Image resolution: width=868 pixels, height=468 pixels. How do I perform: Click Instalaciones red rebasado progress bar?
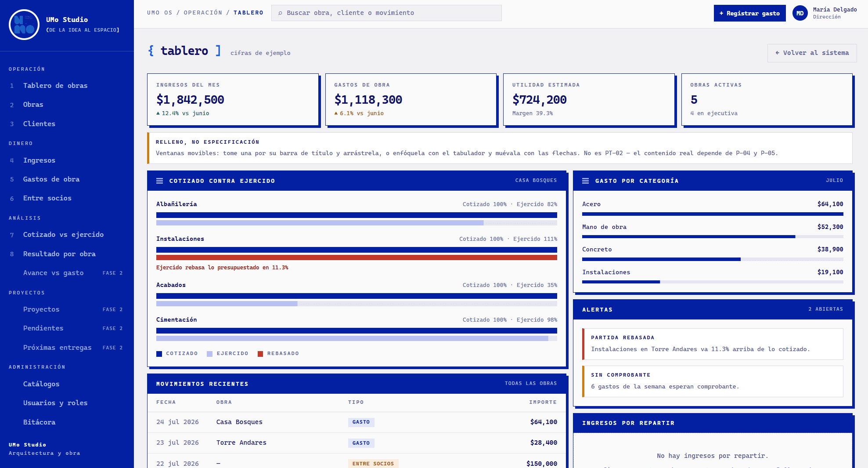pos(357,258)
